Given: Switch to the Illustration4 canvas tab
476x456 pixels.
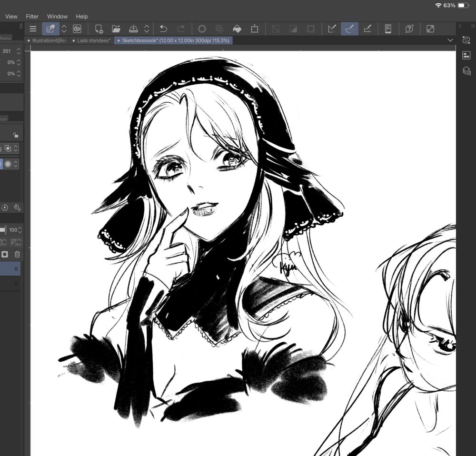Looking at the screenshot, I should coord(47,40).
